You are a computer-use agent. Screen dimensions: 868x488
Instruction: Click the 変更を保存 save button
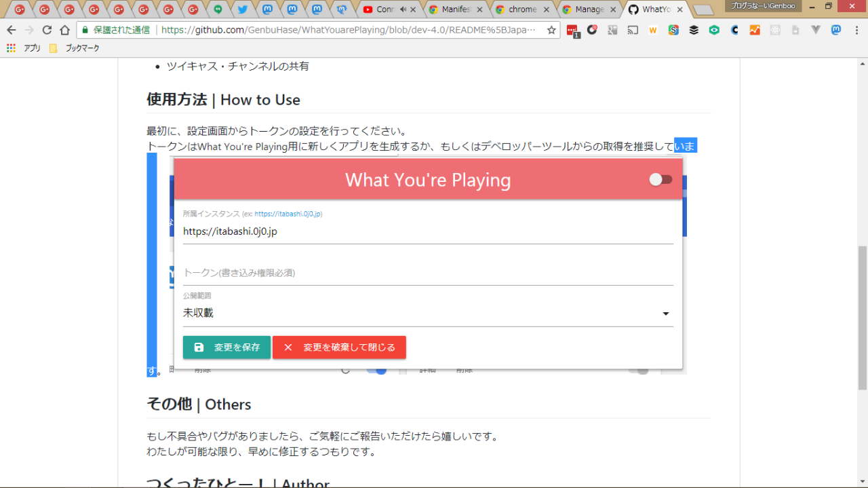click(x=226, y=348)
